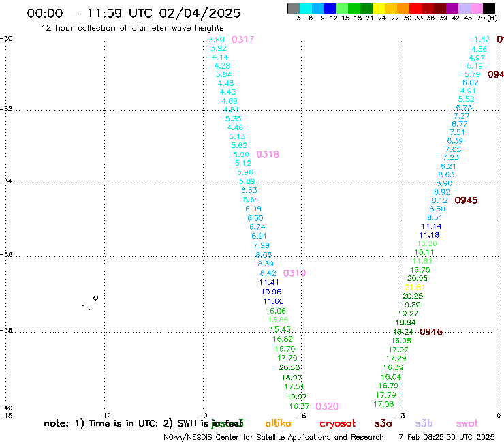Select the dark red '0945' s3a timestamp
The image size is (504, 443).
[466, 200]
